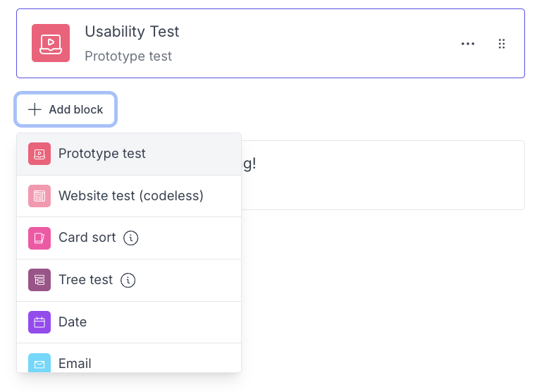
Task: Click the pink Card sort icon
Action: point(39,238)
